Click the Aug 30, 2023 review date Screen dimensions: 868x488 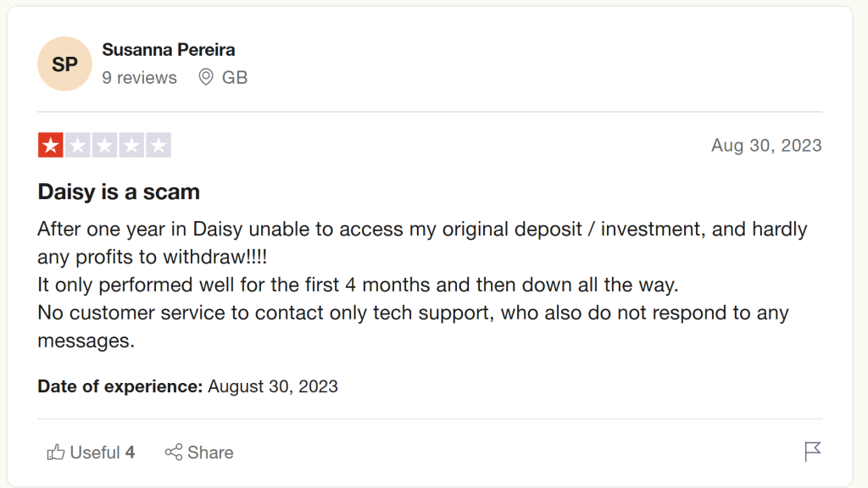click(766, 145)
